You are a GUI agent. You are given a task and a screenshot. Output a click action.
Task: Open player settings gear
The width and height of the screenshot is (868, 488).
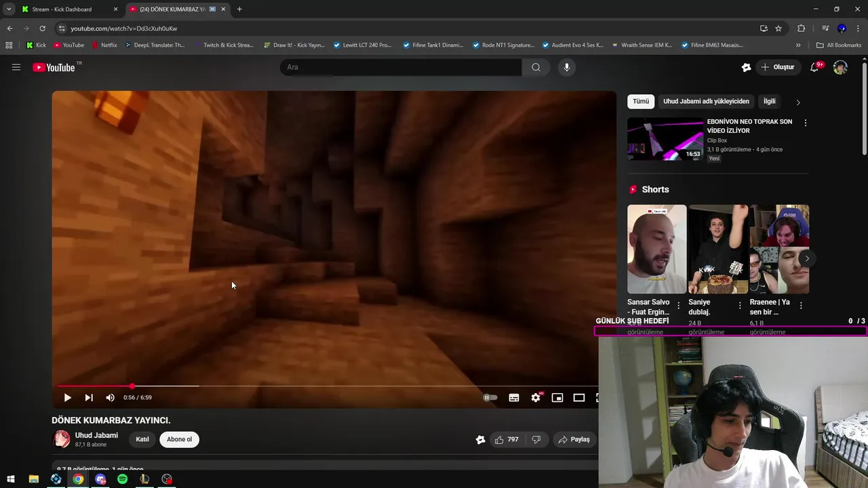536,398
